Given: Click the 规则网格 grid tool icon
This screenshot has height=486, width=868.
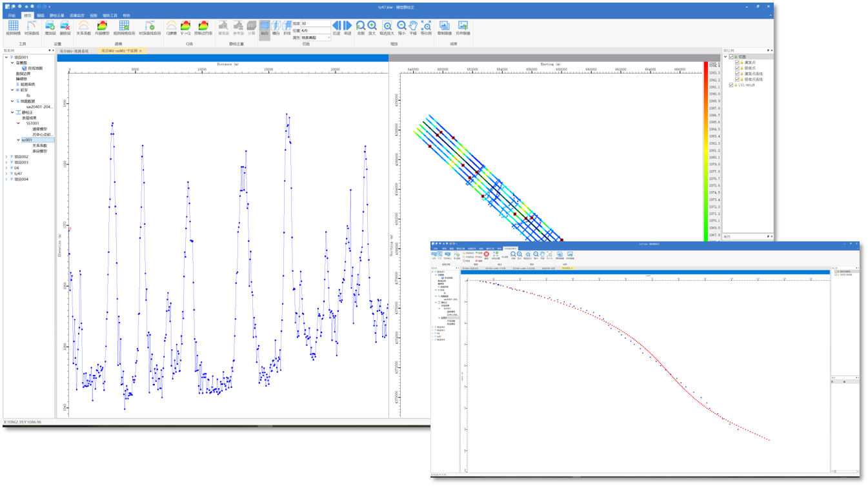Looking at the screenshot, I should [x=13, y=25].
